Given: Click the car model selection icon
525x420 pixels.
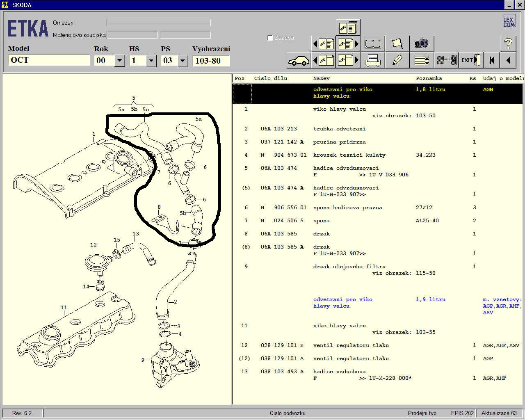Looking at the screenshot, I should 299,60.
